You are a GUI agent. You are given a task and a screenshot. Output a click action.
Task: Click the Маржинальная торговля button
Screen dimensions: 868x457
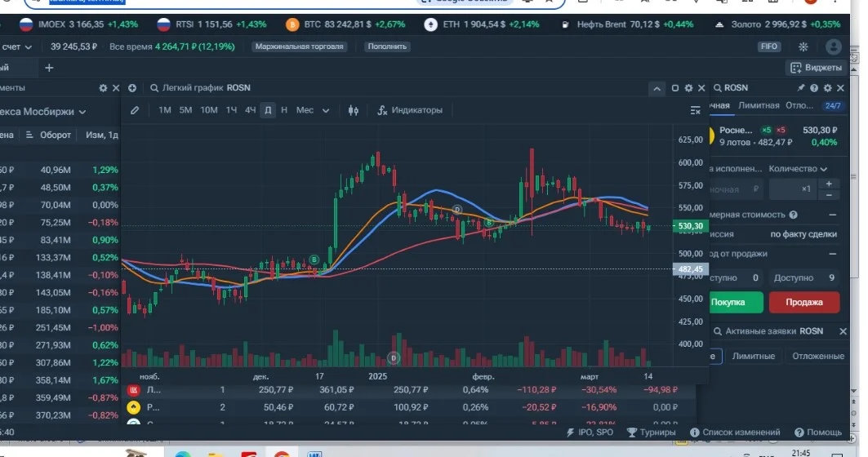(300, 47)
